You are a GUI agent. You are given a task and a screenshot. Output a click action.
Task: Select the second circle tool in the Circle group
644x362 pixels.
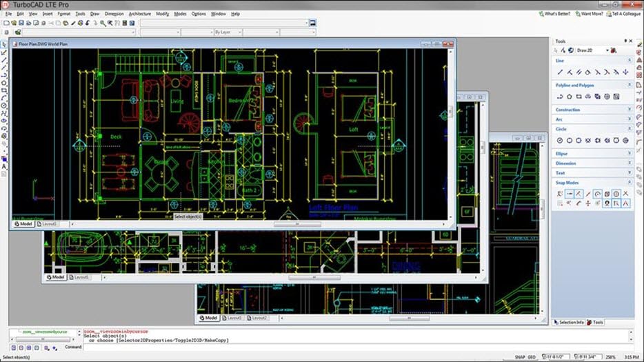pos(570,141)
